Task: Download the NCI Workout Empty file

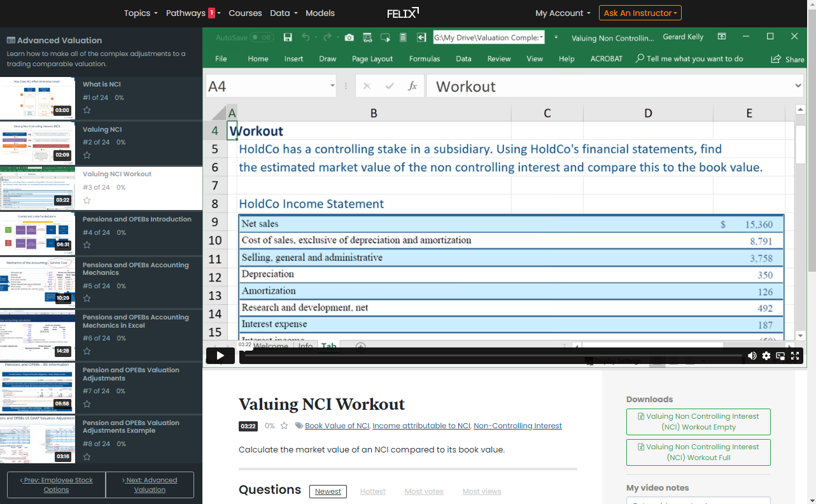Action: tap(698, 422)
